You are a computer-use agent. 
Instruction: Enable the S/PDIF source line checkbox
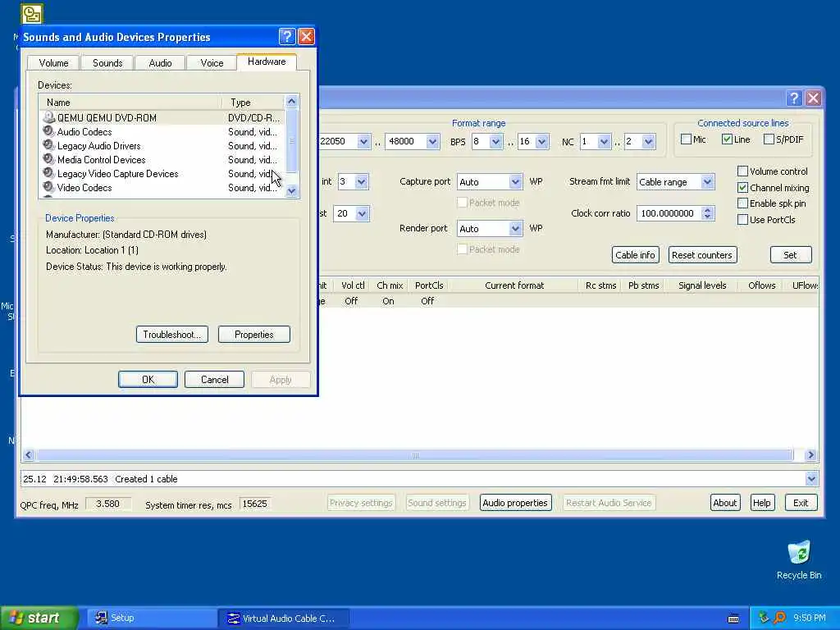(x=769, y=139)
